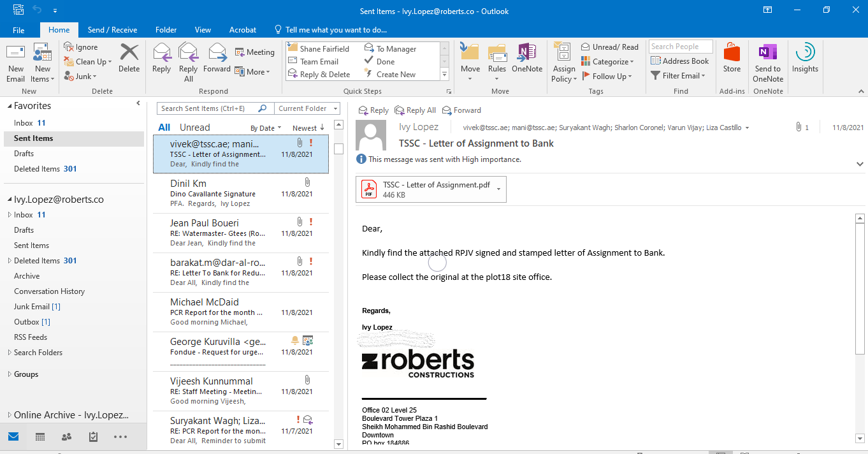Click the Shane Fairfield quick step

tap(319, 49)
